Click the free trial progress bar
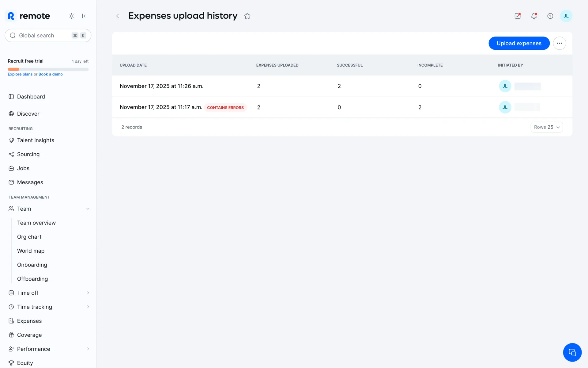The image size is (588, 368). (48, 69)
